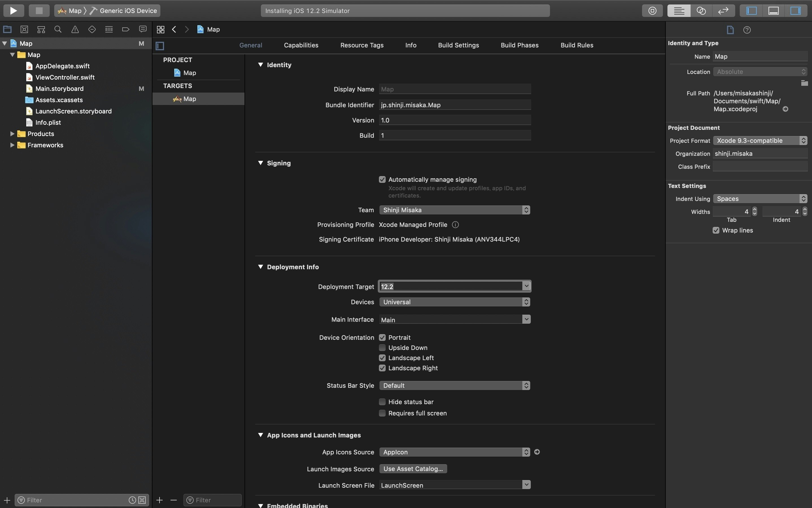Switch to the Build Phases tab
The width and height of the screenshot is (812, 508).
519,45
